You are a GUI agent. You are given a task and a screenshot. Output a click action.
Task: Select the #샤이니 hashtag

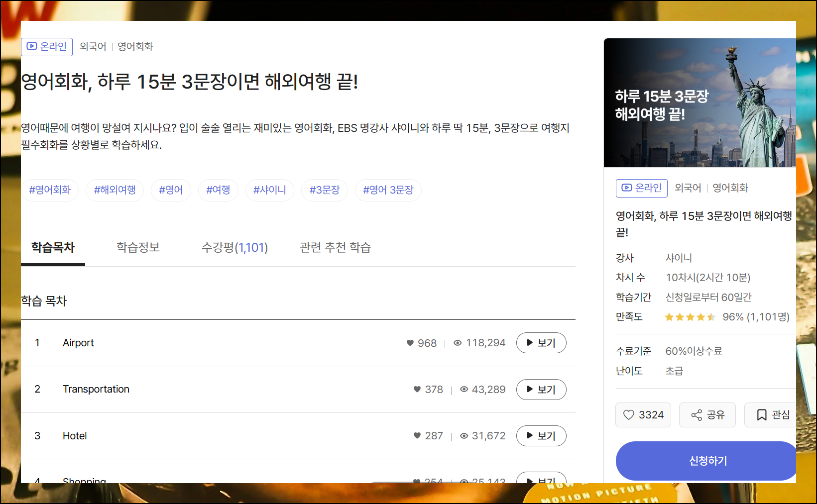pos(270,190)
